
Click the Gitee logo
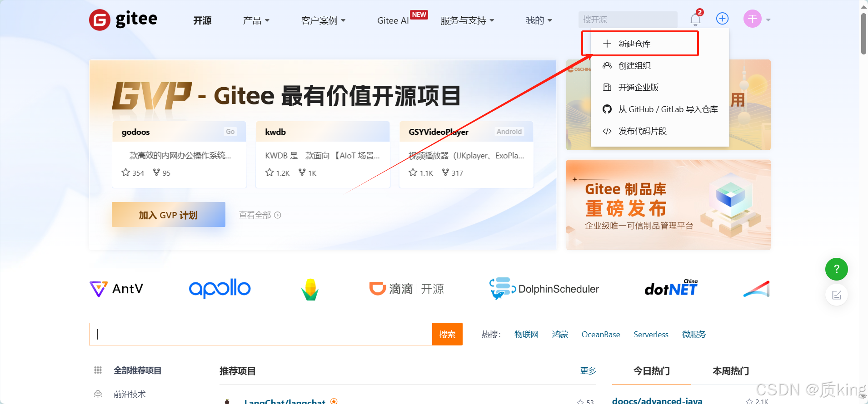(x=123, y=20)
